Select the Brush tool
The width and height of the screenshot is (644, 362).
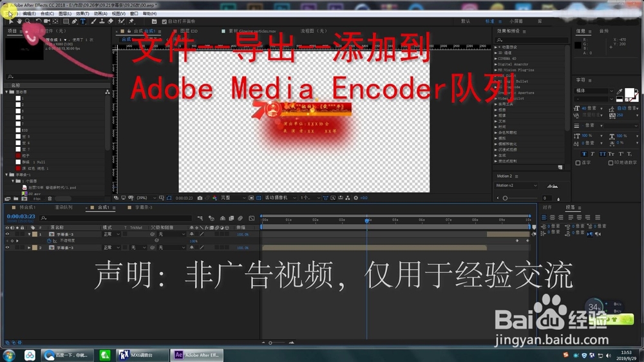pos(93,21)
